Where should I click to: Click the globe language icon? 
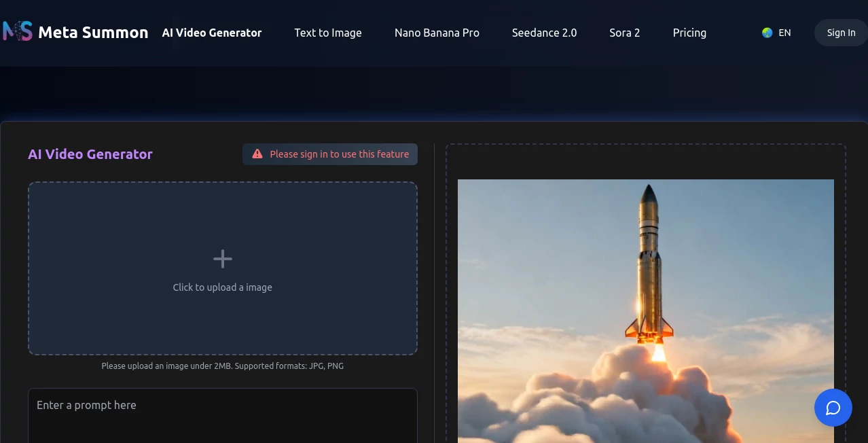coord(767,32)
